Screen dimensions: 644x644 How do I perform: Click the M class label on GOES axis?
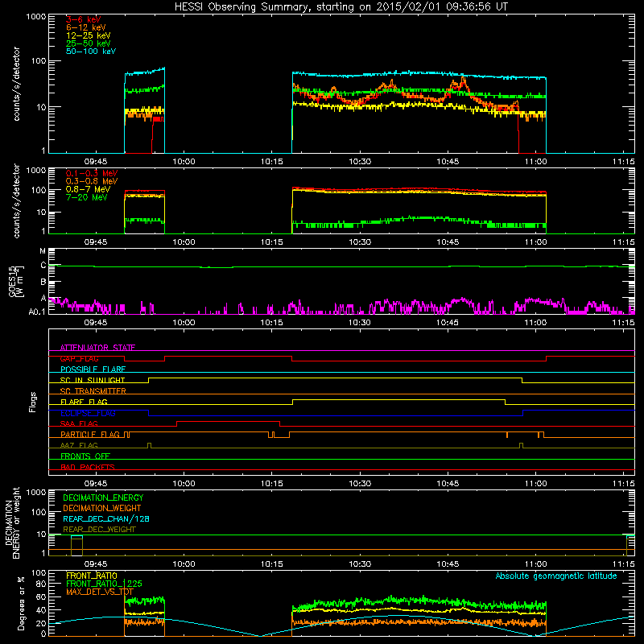point(43,251)
